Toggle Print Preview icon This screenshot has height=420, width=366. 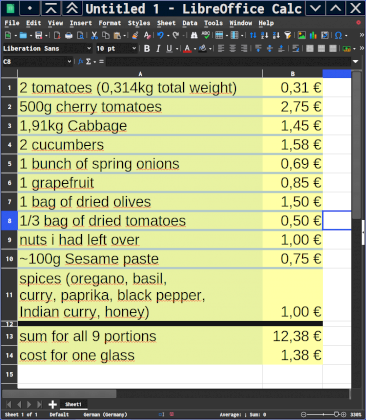pos(80,35)
